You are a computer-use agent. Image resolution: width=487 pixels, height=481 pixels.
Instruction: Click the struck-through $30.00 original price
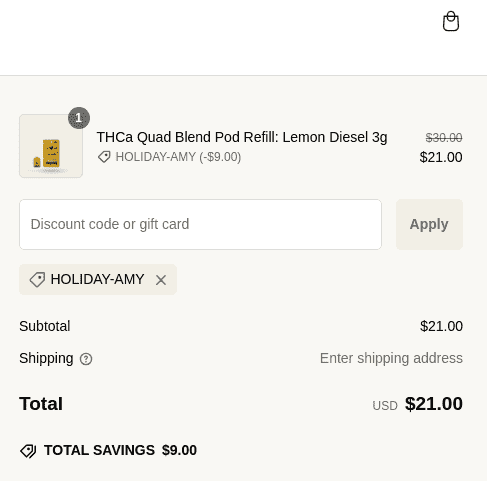tap(444, 137)
